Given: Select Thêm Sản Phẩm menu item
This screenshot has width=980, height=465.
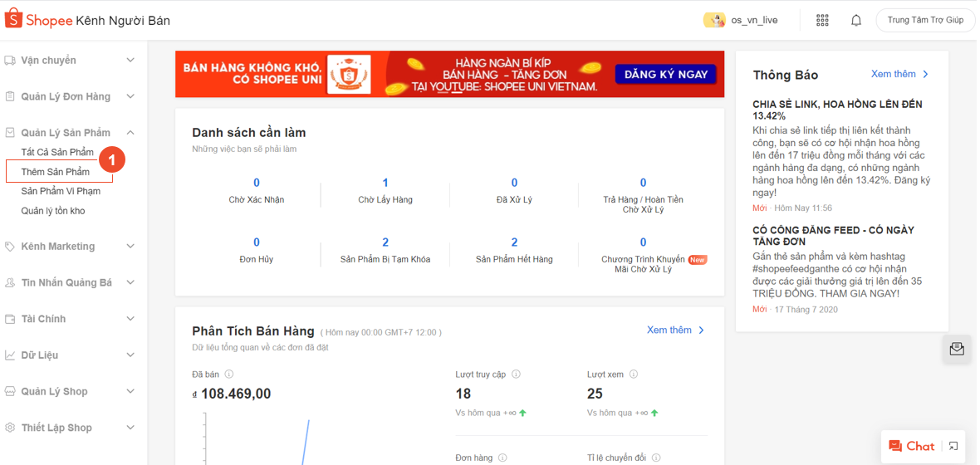Looking at the screenshot, I should 56,172.
